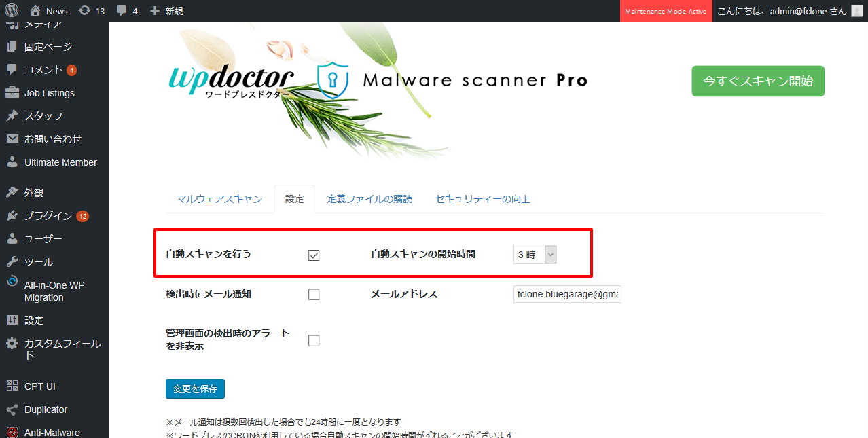Click the Ultimate Member user icon

12,162
